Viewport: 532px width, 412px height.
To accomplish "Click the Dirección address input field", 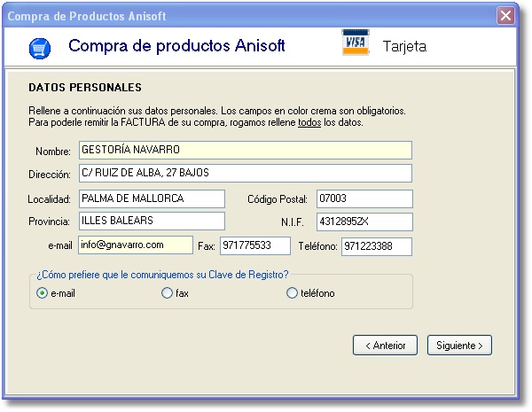I will click(246, 174).
